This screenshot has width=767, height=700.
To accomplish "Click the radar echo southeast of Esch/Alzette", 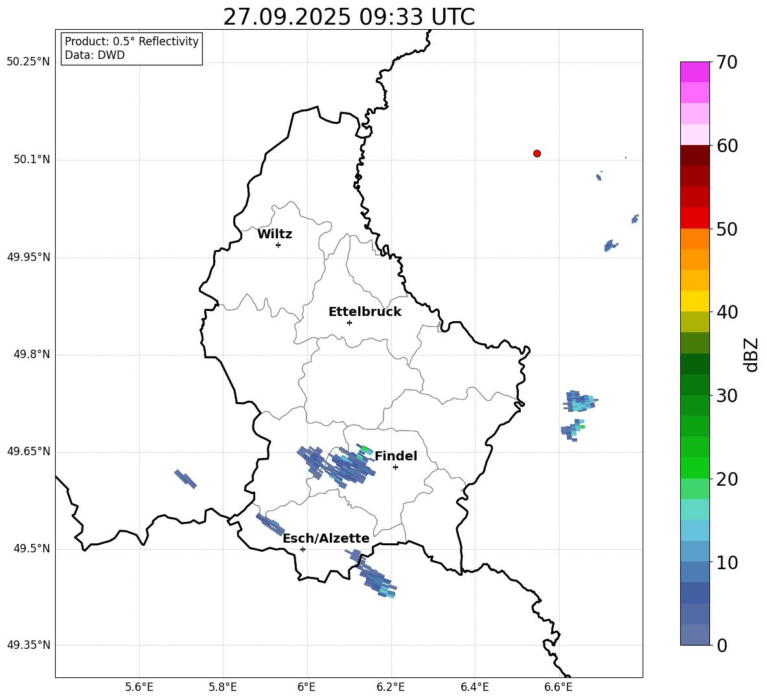I will 372,574.
